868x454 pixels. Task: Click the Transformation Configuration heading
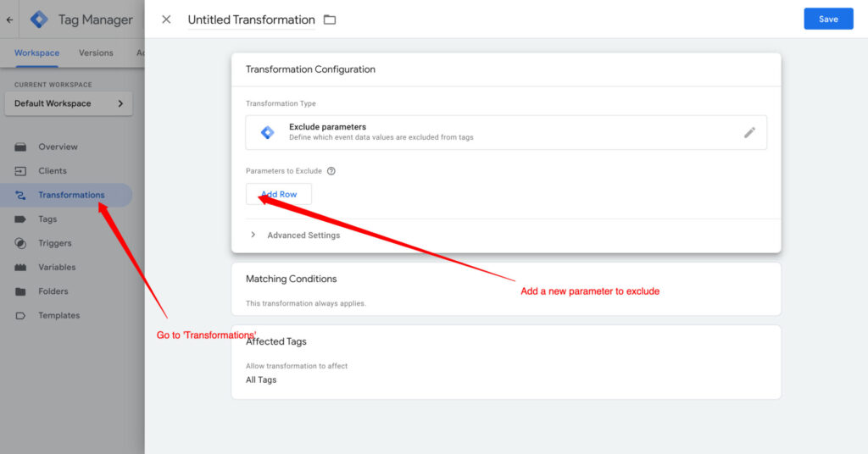pyautogui.click(x=310, y=69)
